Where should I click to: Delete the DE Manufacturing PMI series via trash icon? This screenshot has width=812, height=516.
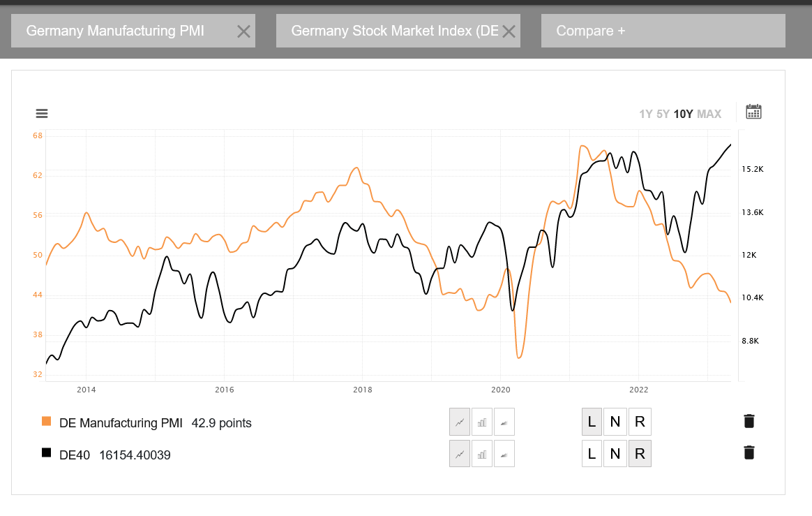tap(749, 421)
